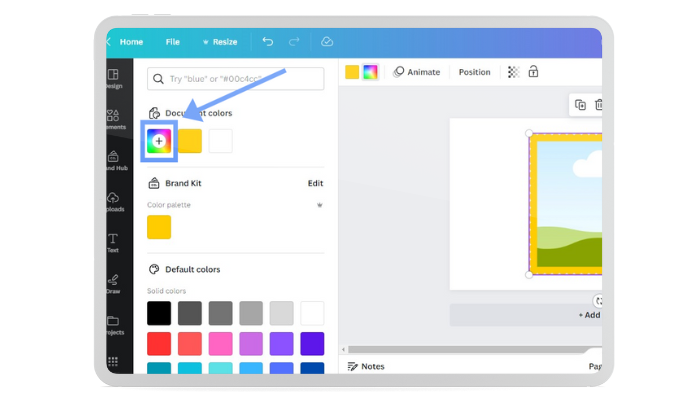Image resolution: width=700 pixels, height=400 pixels.
Task: Select the lightest gray solid color
Action: [x=282, y=313]
